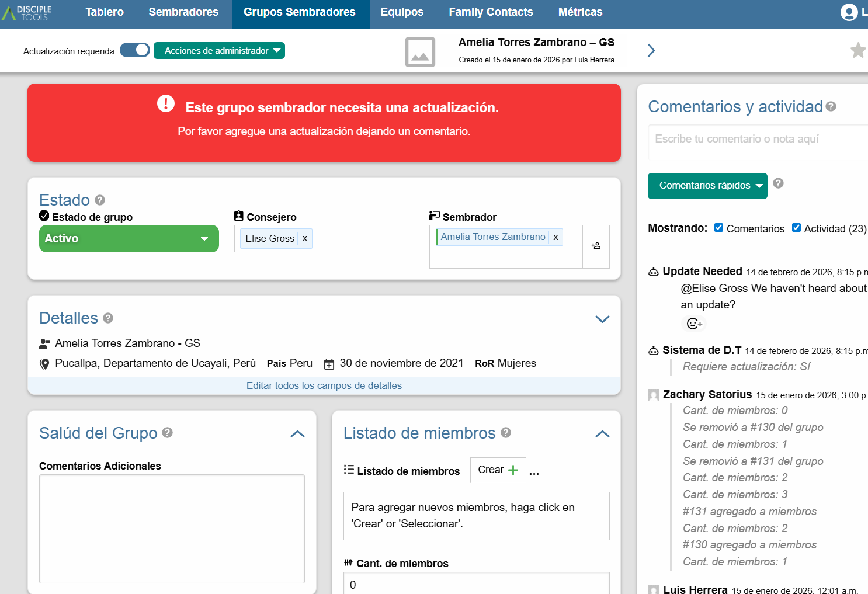
Task: Go to next record with right arrow
Action: point(651,51)
